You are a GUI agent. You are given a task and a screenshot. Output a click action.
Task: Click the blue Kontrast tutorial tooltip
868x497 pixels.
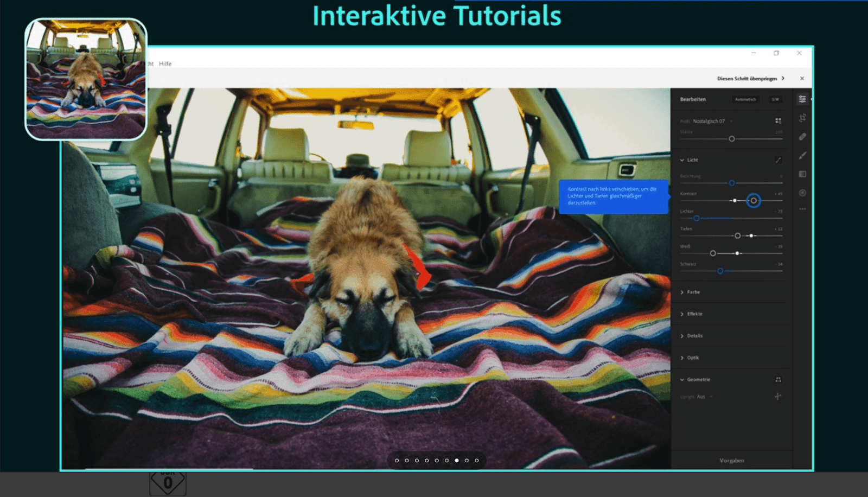point(614,196)
